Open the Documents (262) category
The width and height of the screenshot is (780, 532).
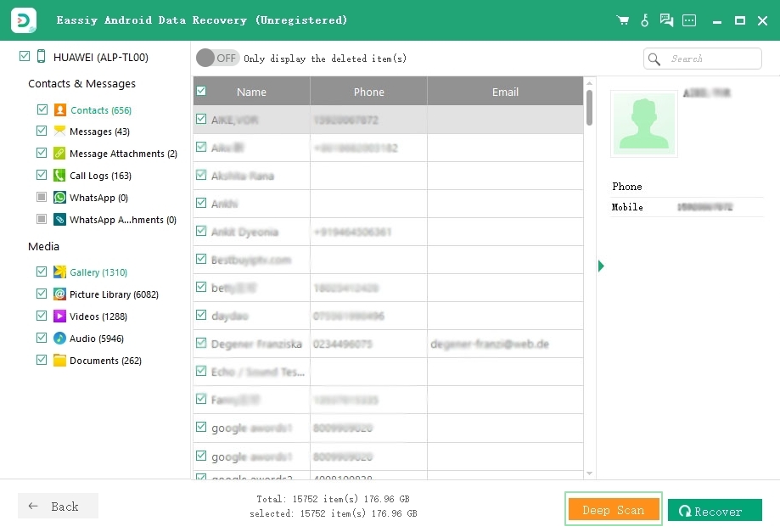coord(105,361)
